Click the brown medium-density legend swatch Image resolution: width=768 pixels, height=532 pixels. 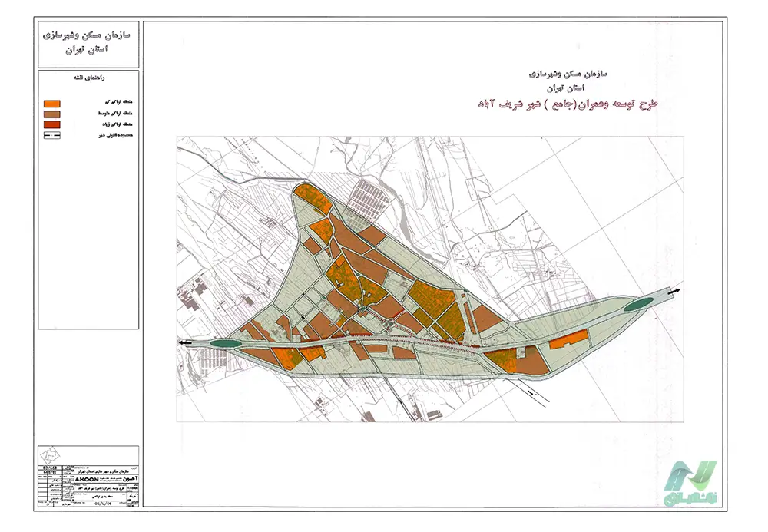pos(53,114)
